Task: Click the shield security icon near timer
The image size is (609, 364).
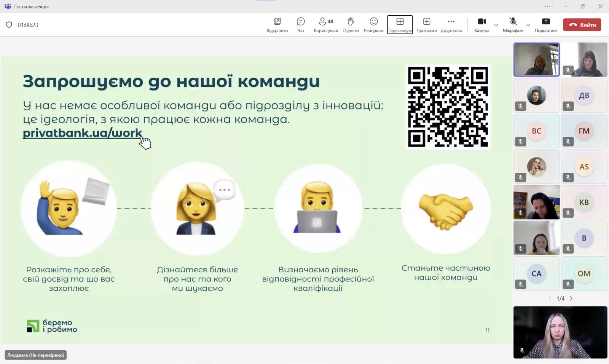Action: click(9, 25)
